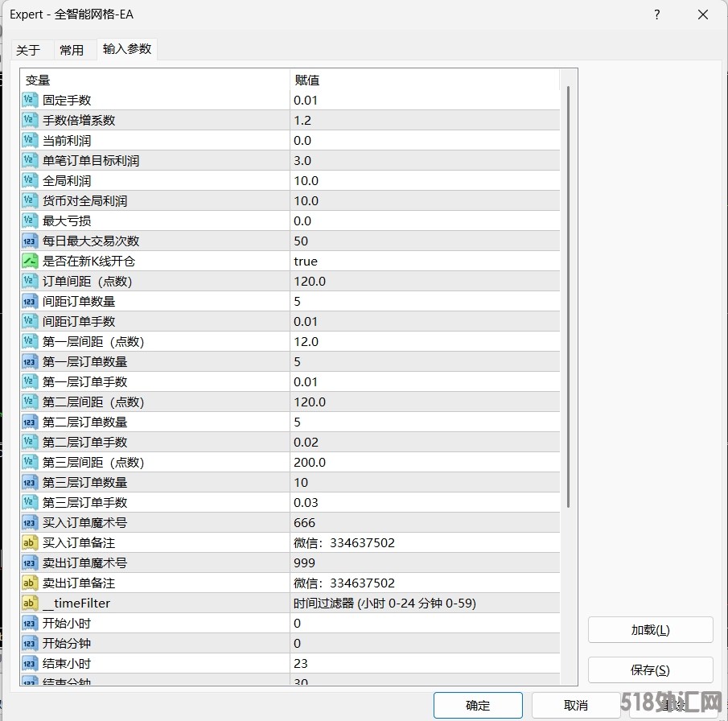Click the icon beside 货币对全局利润
Image resolution: width=728 pixels, height=721 pixels.
click(x=31, y=200)
